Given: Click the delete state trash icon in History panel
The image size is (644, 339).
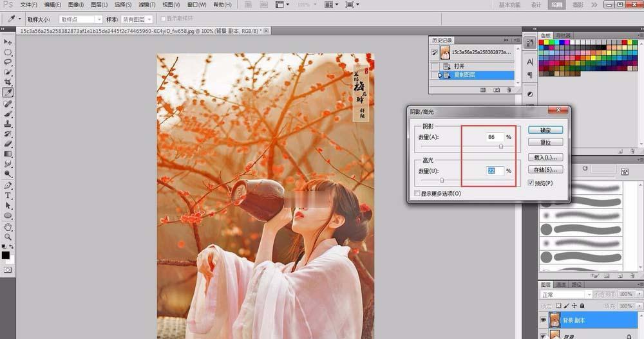Looking at the screenshot, I should tap(509, 91).
